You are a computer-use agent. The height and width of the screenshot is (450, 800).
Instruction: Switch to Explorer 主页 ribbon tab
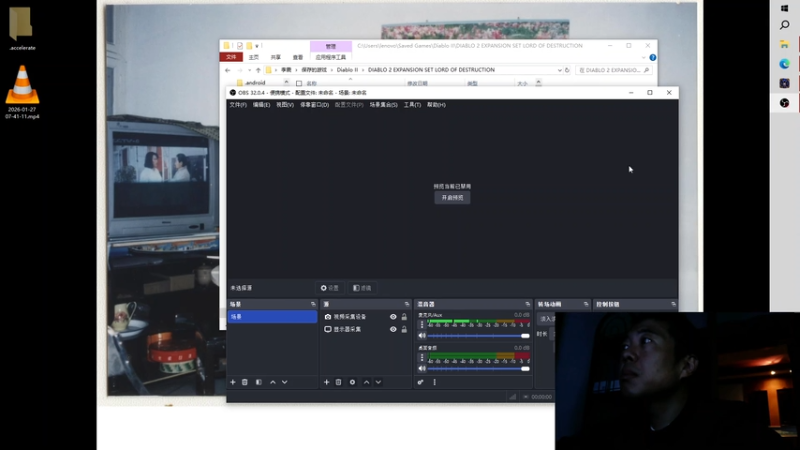pos(254,57)
